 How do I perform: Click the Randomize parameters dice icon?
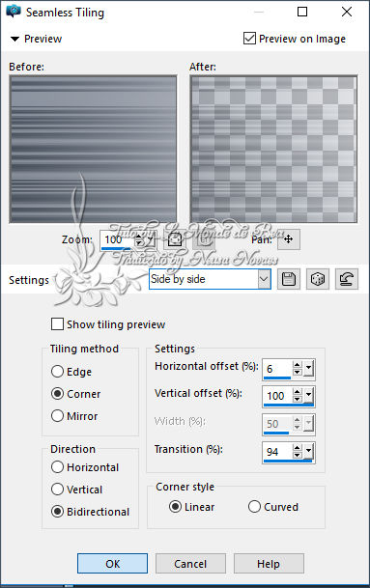tap(318, 279)
